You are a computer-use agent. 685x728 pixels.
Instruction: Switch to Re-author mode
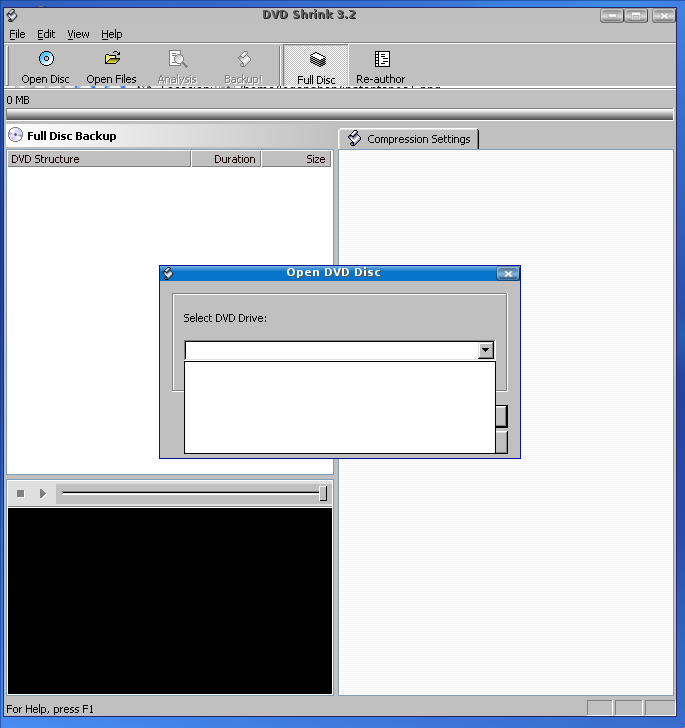381,67
